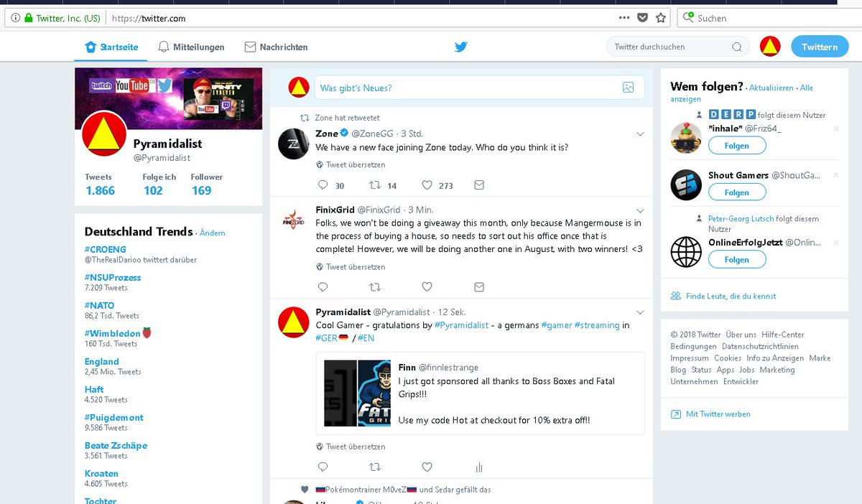Screen dimensions: 862x504
Task: Reply to the FinixGrid giveaway tweet
Action: (323, 287)
